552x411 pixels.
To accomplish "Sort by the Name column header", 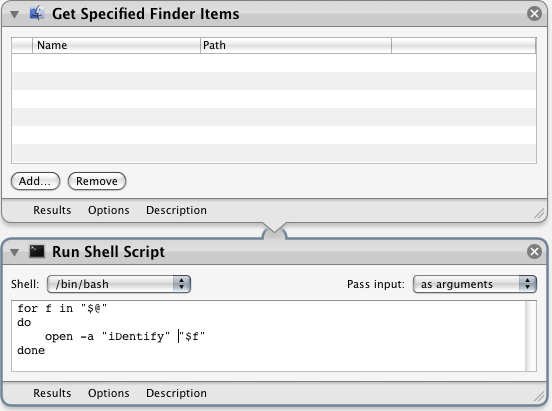I will tap(116, 45).
